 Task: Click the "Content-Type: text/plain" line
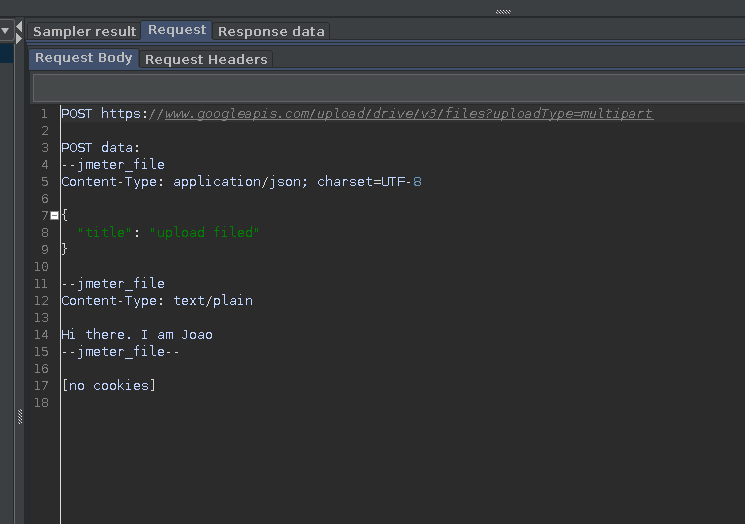[x=157, y=301]
